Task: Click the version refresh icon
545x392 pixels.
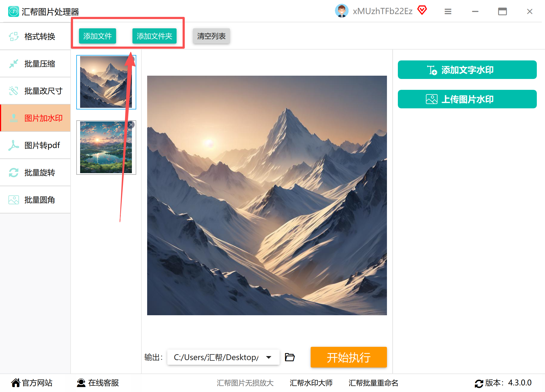Action: click(x=479, y=383)
